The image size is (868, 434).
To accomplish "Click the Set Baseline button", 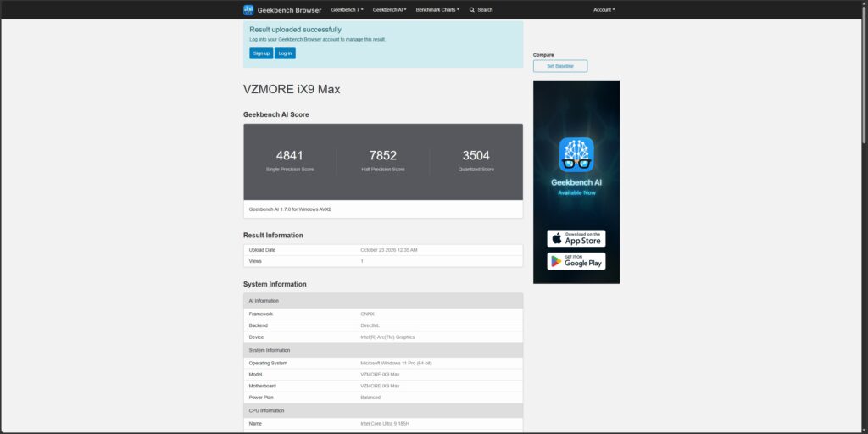I will pyautogui.click(x=560, y=66).
